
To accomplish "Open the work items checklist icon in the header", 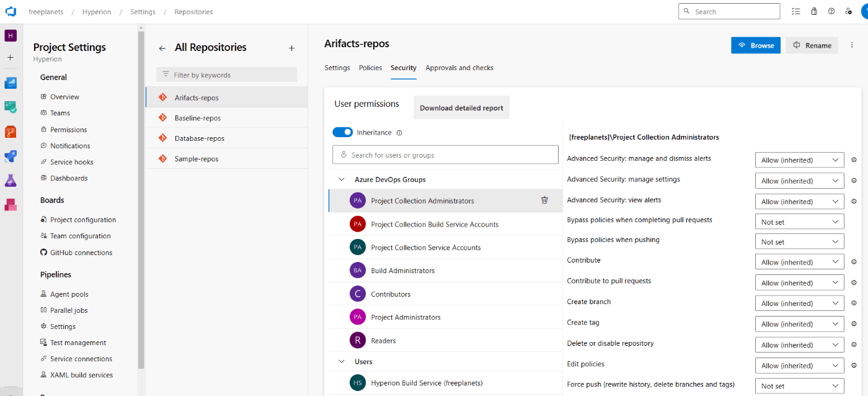I will click(x=796, y=11).
